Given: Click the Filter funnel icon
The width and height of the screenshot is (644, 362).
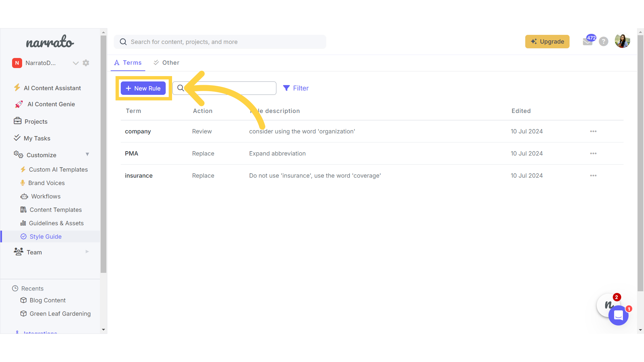Looking at the screenshot, I should tap(286, 88).
